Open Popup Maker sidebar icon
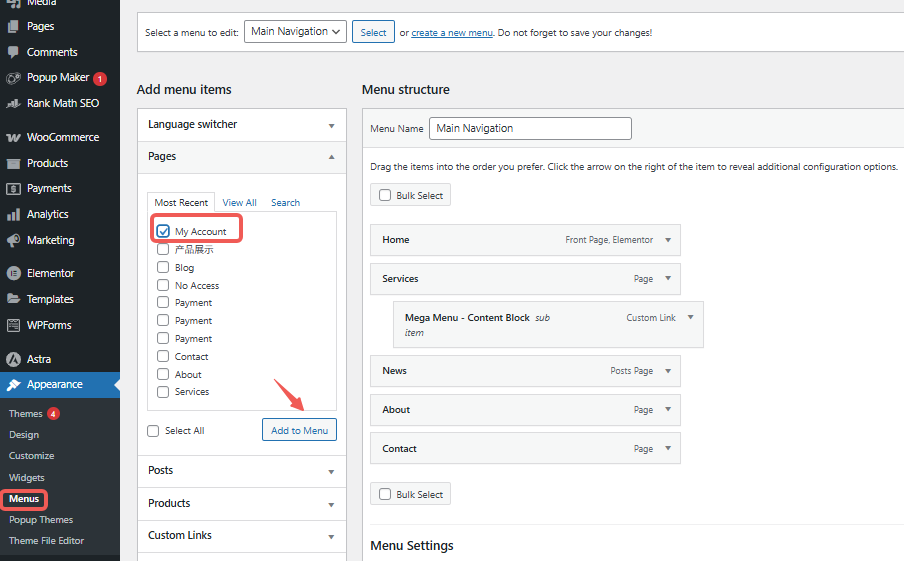Screen dimensions: 904x561 [x=13, y=78]
